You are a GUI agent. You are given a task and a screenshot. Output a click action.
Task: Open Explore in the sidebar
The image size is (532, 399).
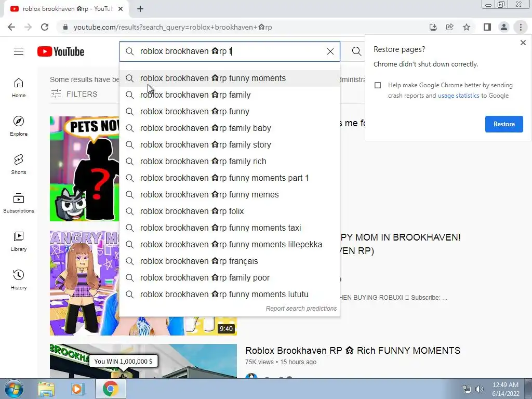coord(19,126)
